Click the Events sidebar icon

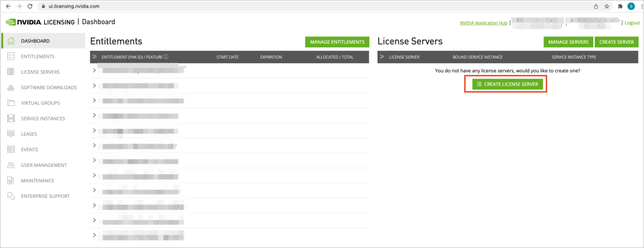coord(11,149)
